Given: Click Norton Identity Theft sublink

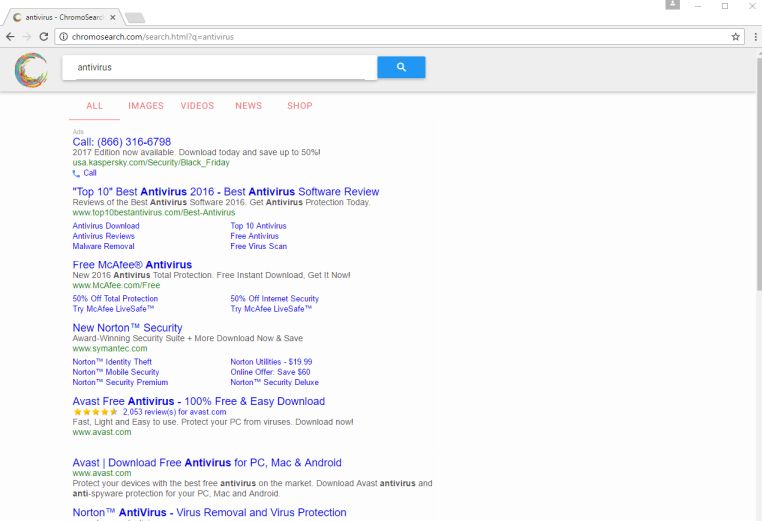Looking at the screenshot, I should (x=112, y=362).
